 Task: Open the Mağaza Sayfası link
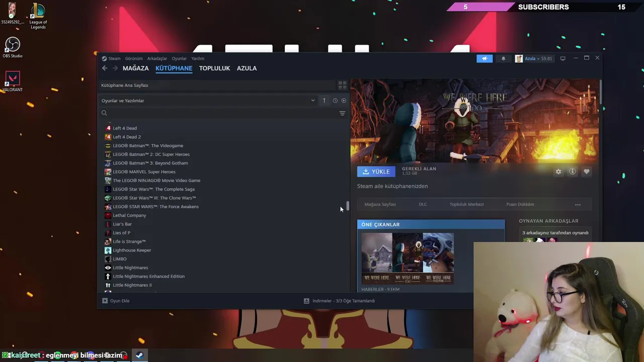coord(380,205)
